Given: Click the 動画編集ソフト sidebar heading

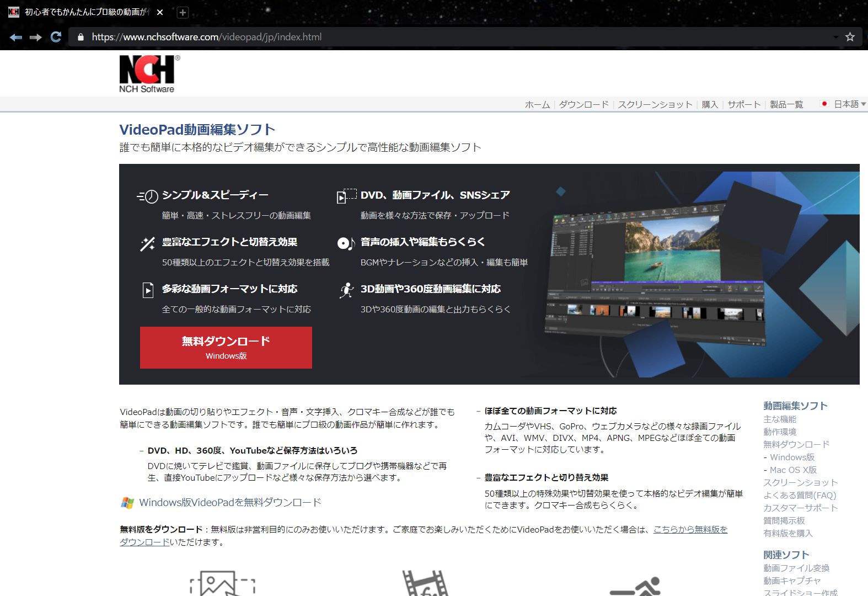Looking at the screenshot, I should pyautogui.click(x=795, y=406).
